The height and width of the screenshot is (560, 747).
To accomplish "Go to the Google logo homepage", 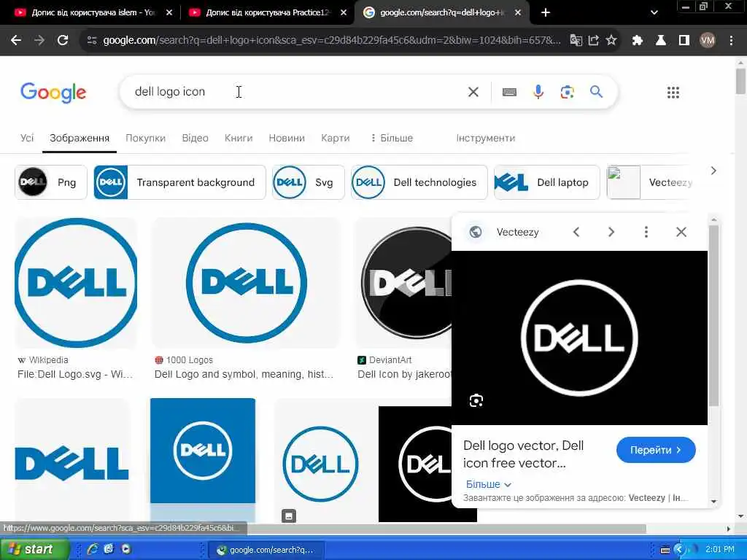I will point(53,93).
